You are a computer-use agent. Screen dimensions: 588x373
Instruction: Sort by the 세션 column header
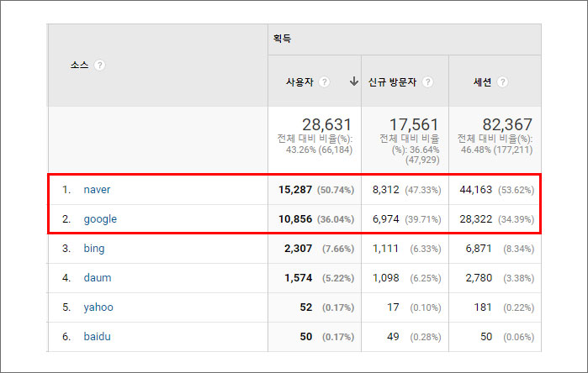click(482, 82)
